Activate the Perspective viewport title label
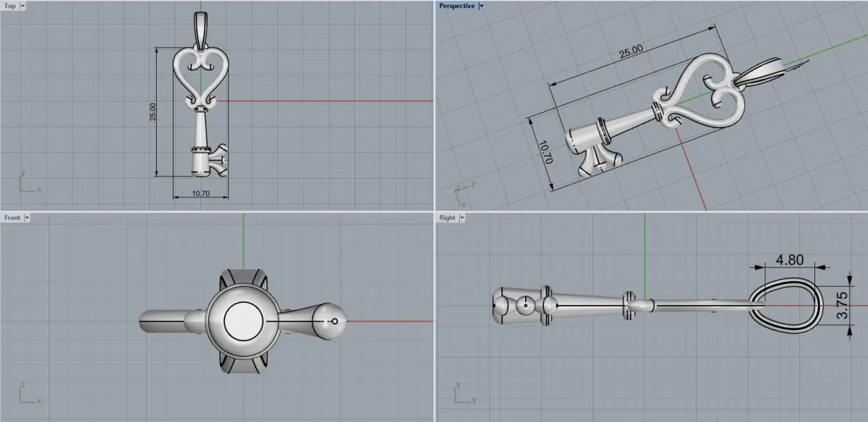The width and height of the screenshot is (868, 422). [457, 6]
